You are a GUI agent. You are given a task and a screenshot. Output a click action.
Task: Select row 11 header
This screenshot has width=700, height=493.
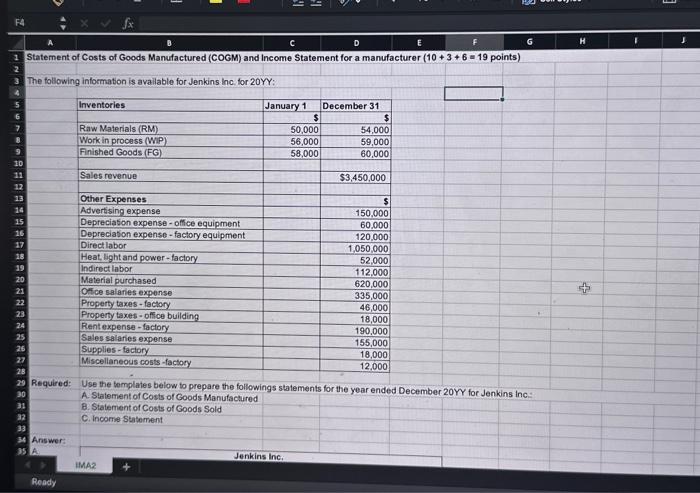point(18,175)
